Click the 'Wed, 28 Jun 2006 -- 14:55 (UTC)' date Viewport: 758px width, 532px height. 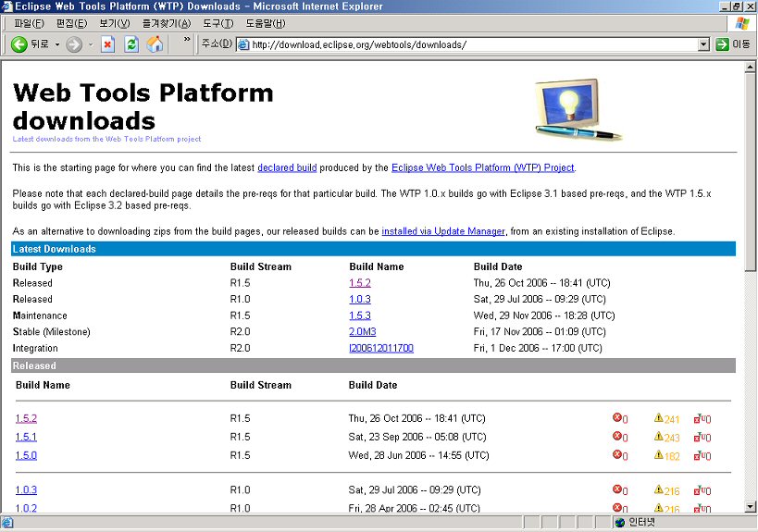pos(418,455)
